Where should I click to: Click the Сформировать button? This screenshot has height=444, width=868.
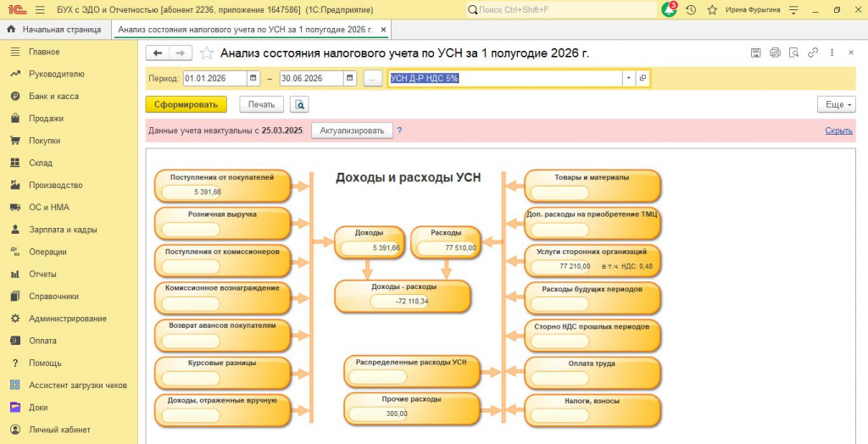coord(186,104)
